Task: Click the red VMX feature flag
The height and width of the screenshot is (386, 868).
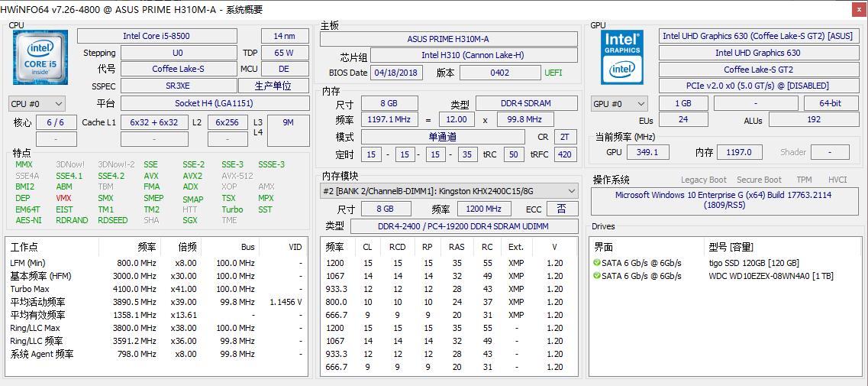Action: coord(63,198)
